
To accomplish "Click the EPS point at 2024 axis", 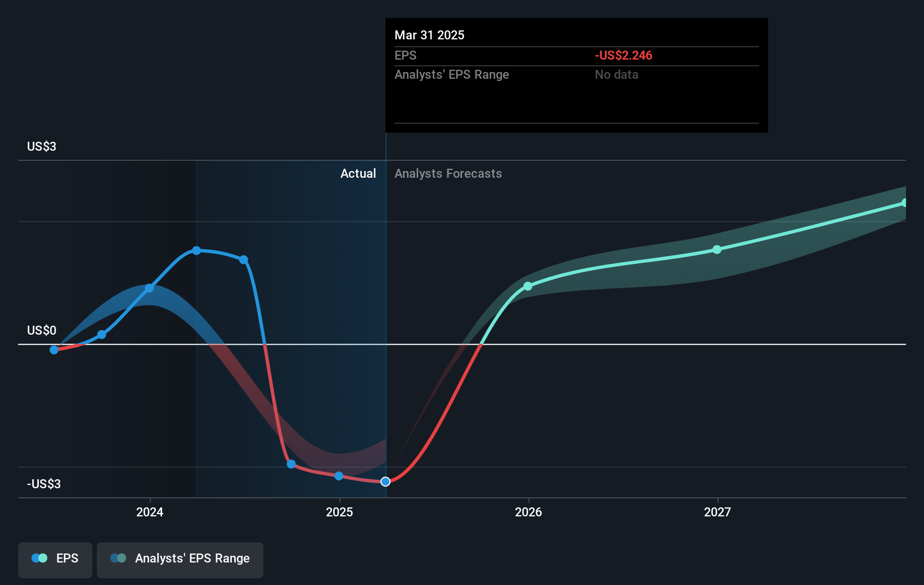I will tap(149, 289).
